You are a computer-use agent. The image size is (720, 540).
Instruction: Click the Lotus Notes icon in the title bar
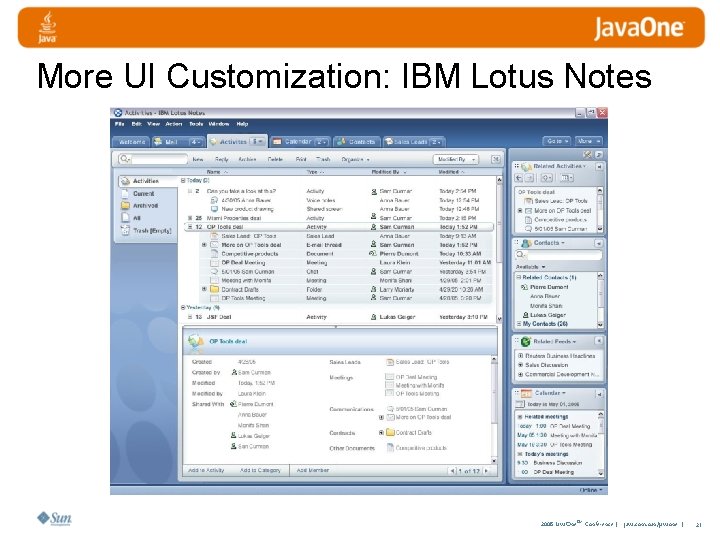[118, 112]
